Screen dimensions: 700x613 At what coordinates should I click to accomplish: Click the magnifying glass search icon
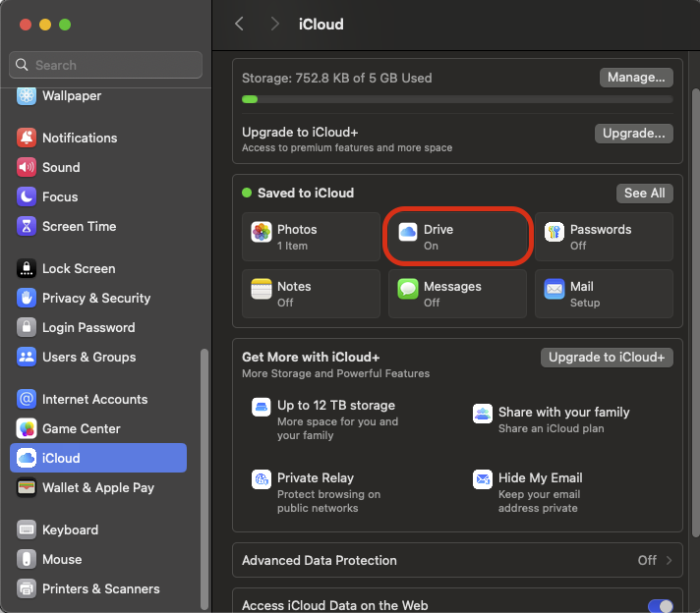coord(22,65)
